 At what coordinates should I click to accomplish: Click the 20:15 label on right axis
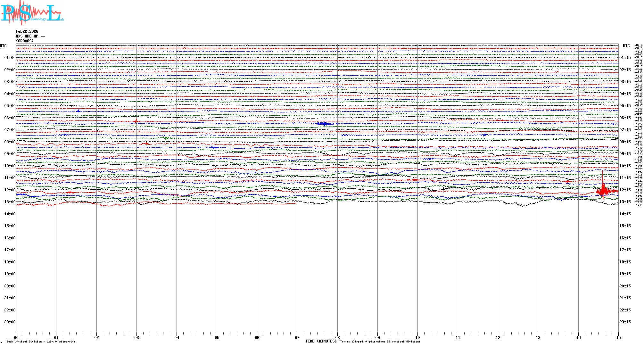click(x=625, y=286)
